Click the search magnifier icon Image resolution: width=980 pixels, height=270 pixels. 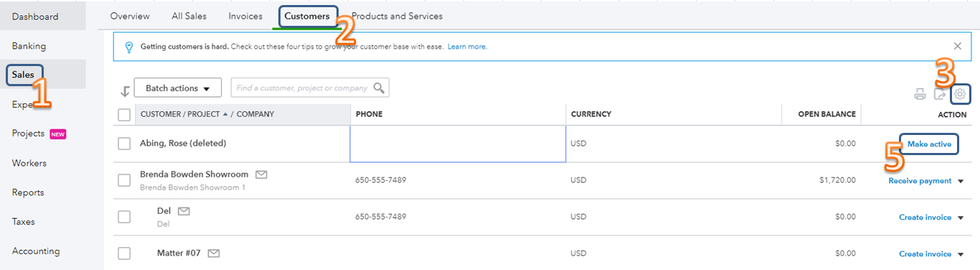379,88
